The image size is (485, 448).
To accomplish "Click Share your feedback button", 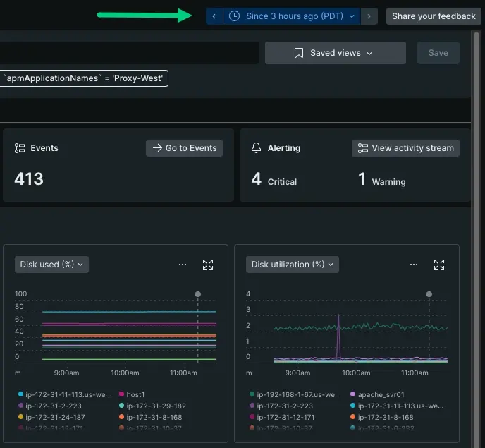I will coord(434,16).
